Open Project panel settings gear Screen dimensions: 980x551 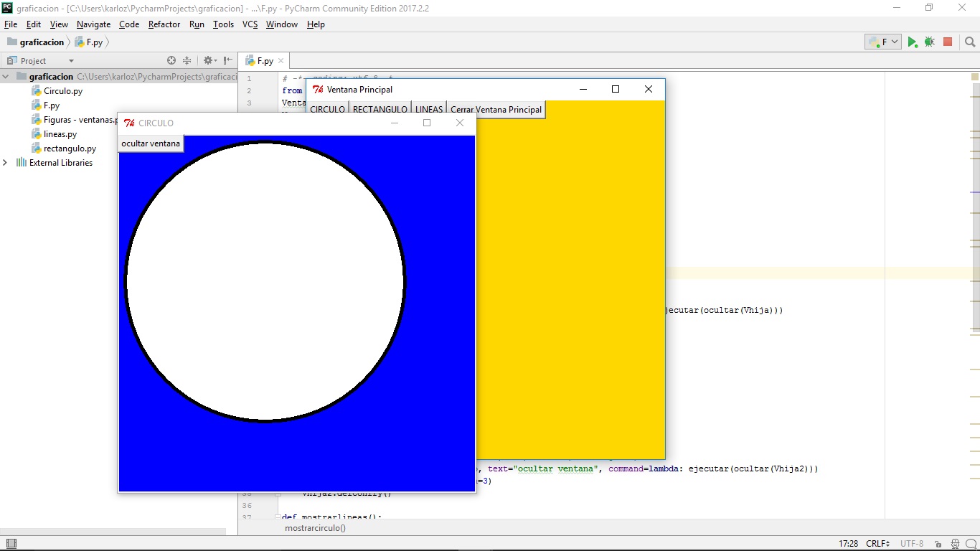(x=207, y=60)
